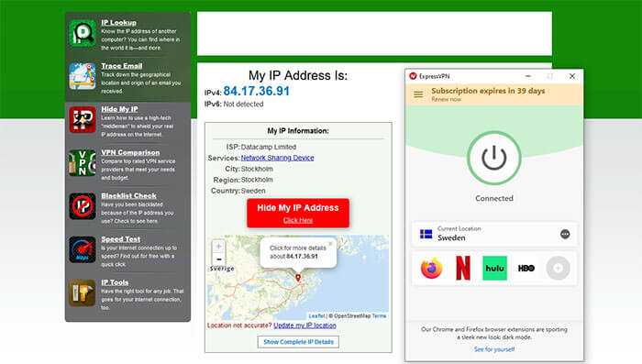Open the Network Sharing Device link
The width and height of the screenshot is (642, 364).
pyautogui.click(x=277, y=158)
